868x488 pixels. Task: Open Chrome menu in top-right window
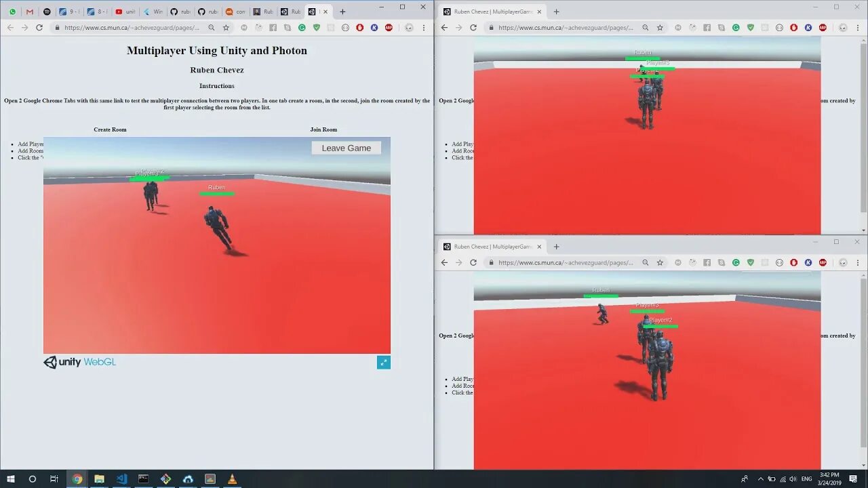pyautogui.click(x=858, y=28)
